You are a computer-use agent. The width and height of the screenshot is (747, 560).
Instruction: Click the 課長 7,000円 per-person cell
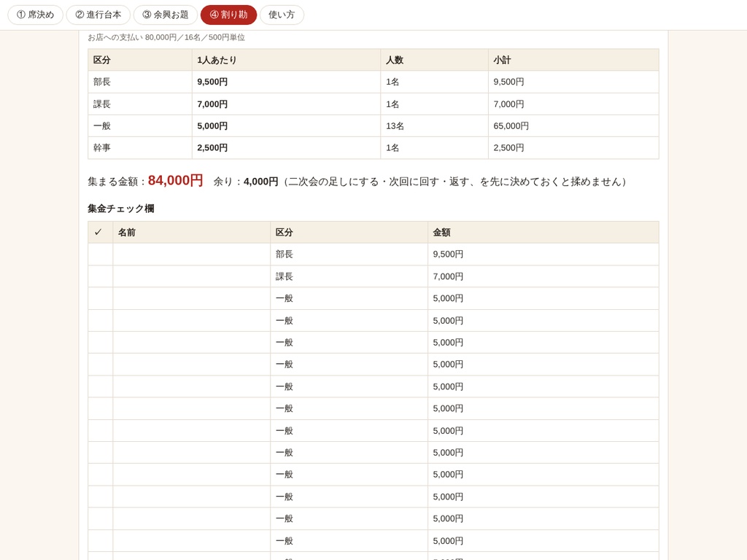pos(286,104)
